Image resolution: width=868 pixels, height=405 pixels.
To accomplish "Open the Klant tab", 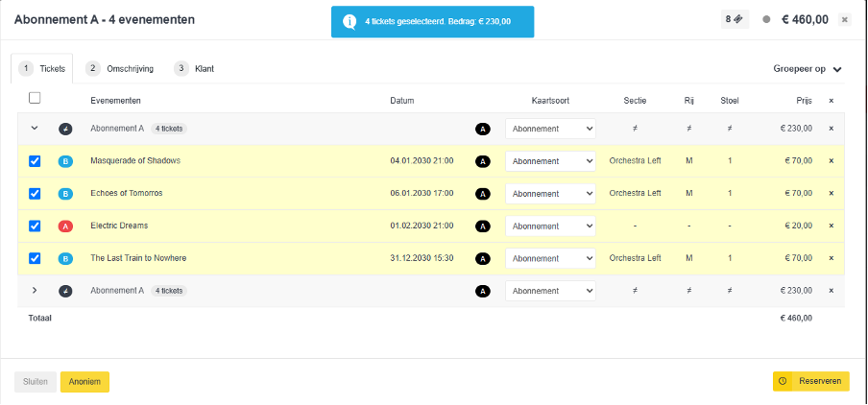I will pos(194,69).
